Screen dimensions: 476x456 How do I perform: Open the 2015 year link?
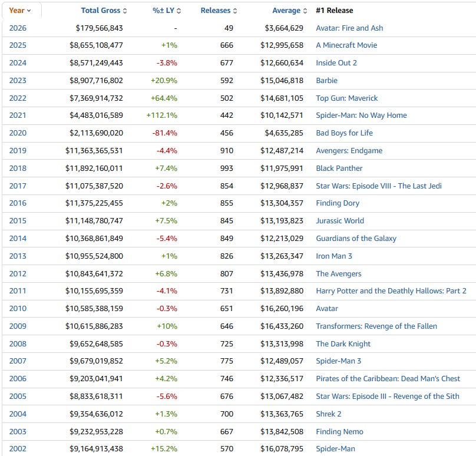click(18, 221)
